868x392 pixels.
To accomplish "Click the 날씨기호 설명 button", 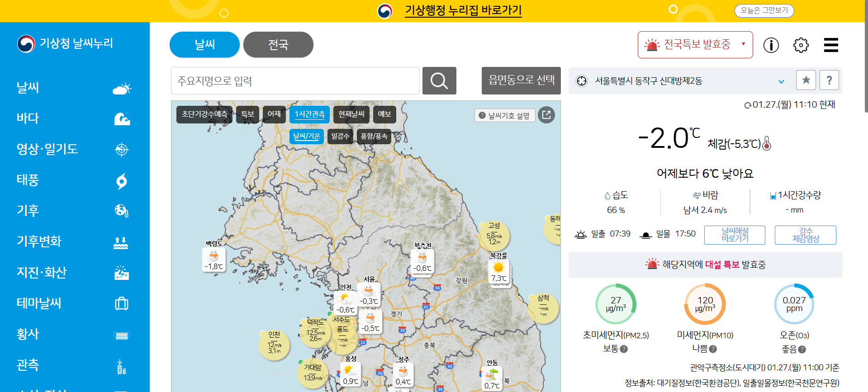I will point(505,115).
